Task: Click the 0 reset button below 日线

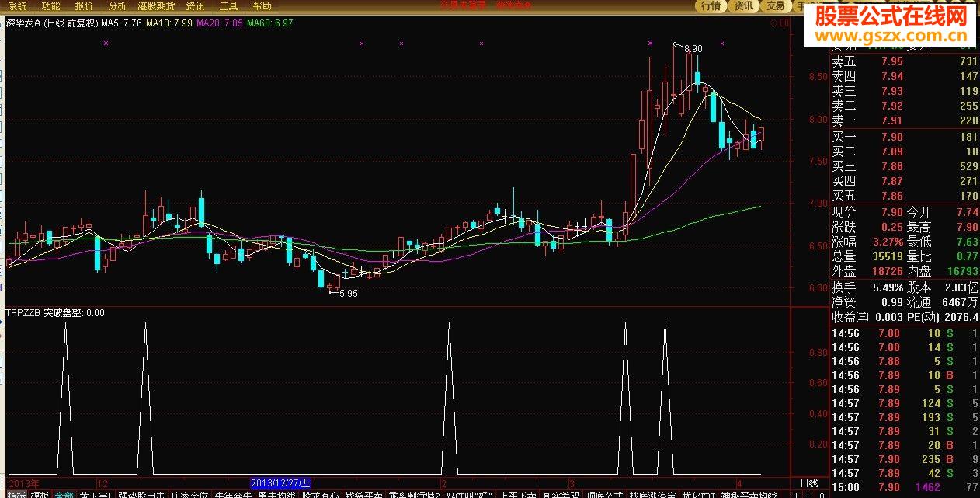Action: click(821, 494)
